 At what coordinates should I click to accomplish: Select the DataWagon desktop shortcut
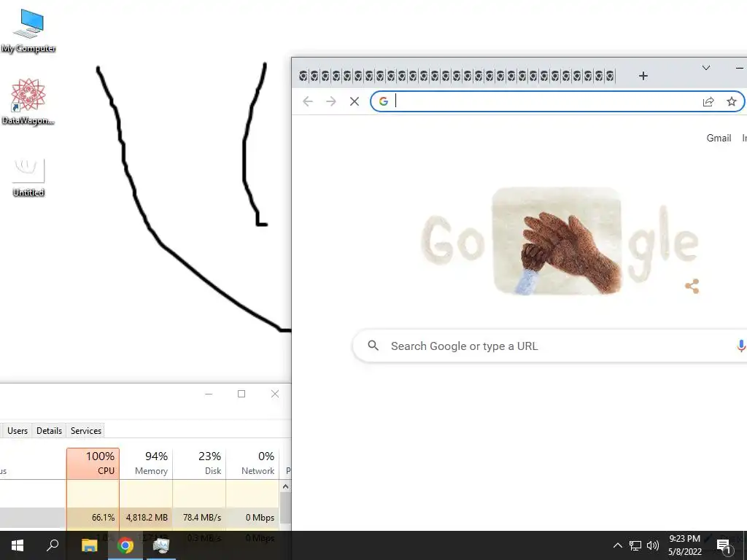[x=28, y=102]
